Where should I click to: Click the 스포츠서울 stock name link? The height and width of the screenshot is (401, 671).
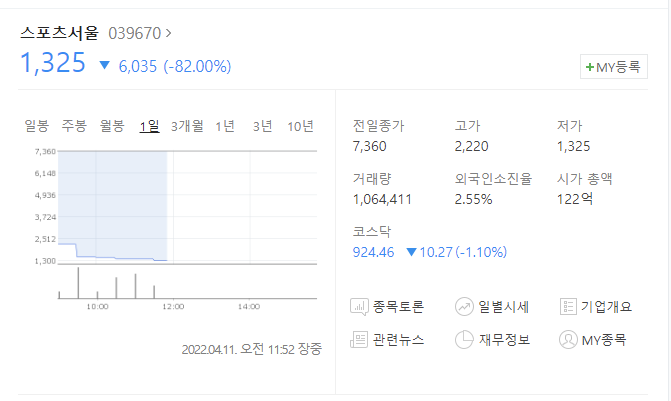coord(59,33)
